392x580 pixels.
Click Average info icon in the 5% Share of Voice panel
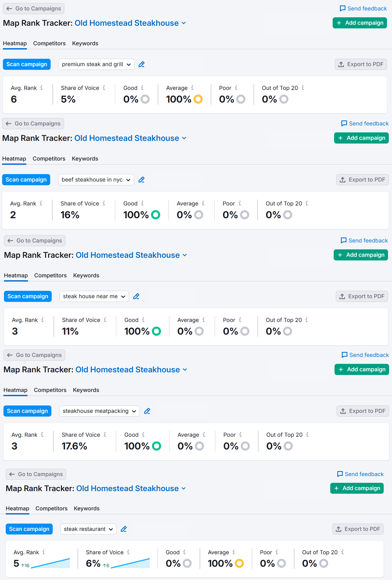(x=192, y=88)
